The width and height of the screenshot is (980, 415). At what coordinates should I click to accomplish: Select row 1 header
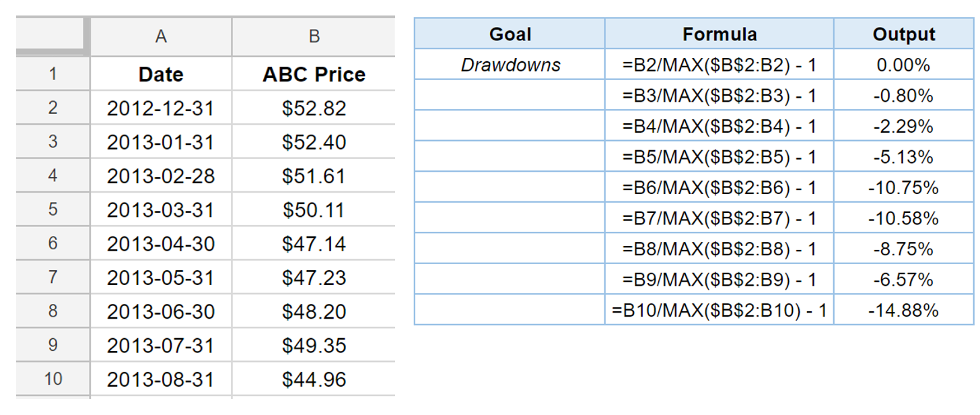point(53,74)
